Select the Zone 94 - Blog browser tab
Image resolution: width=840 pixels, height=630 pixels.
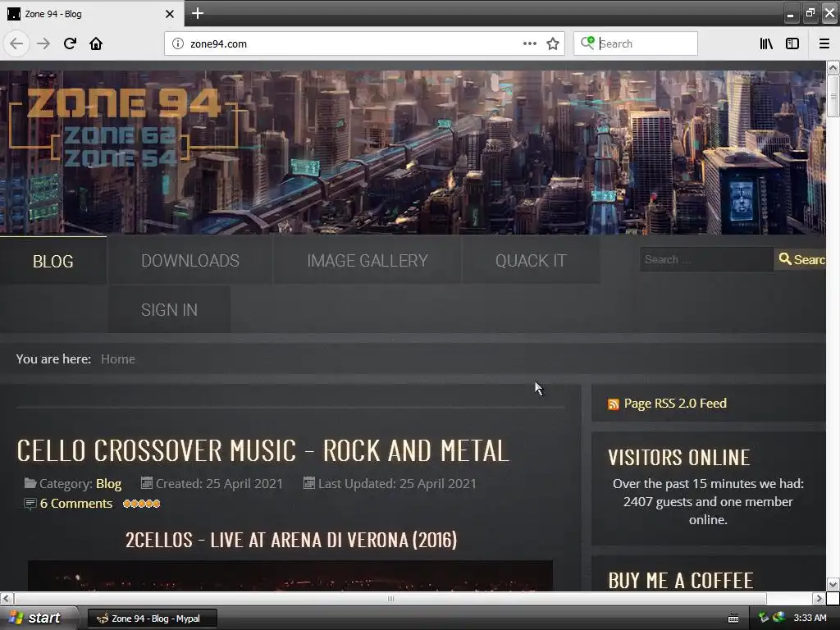click(91, 14)
